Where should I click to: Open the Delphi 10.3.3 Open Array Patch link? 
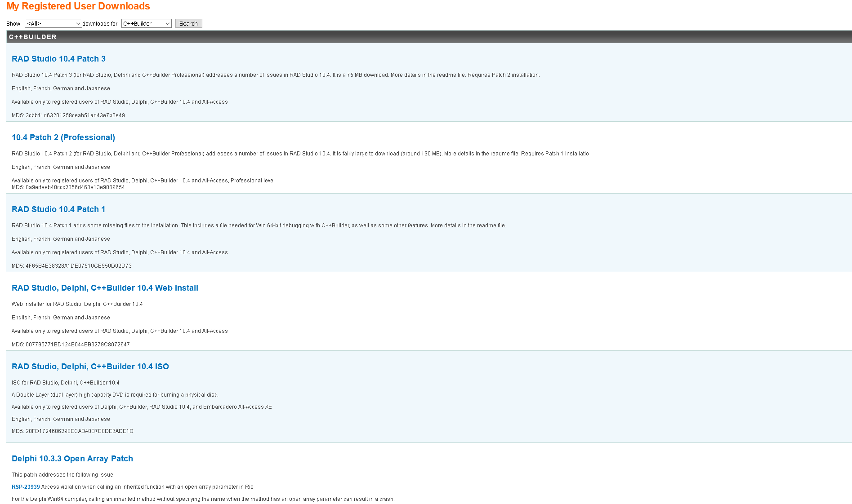[x=72, y=459]
